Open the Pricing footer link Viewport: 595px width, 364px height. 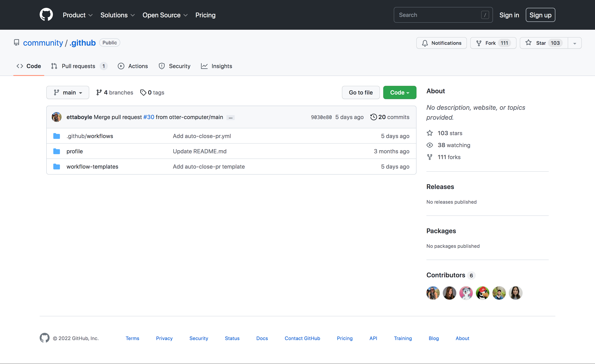click(345, 338)
